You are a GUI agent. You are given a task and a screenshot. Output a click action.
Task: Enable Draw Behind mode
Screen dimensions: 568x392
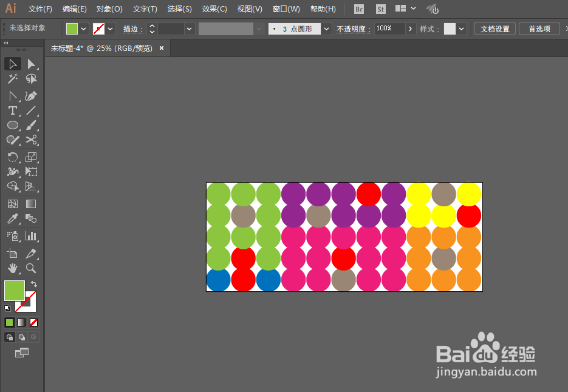click(x=22, y=337)
